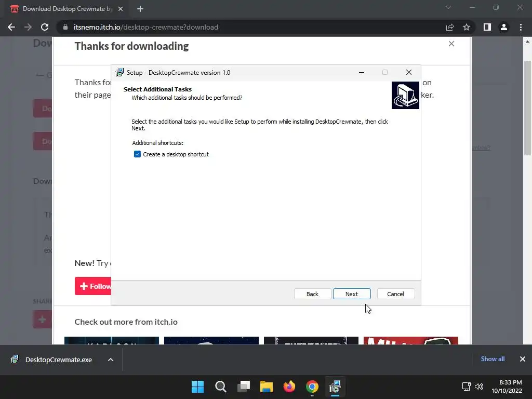Open network status in system tray

click(467, 387)
